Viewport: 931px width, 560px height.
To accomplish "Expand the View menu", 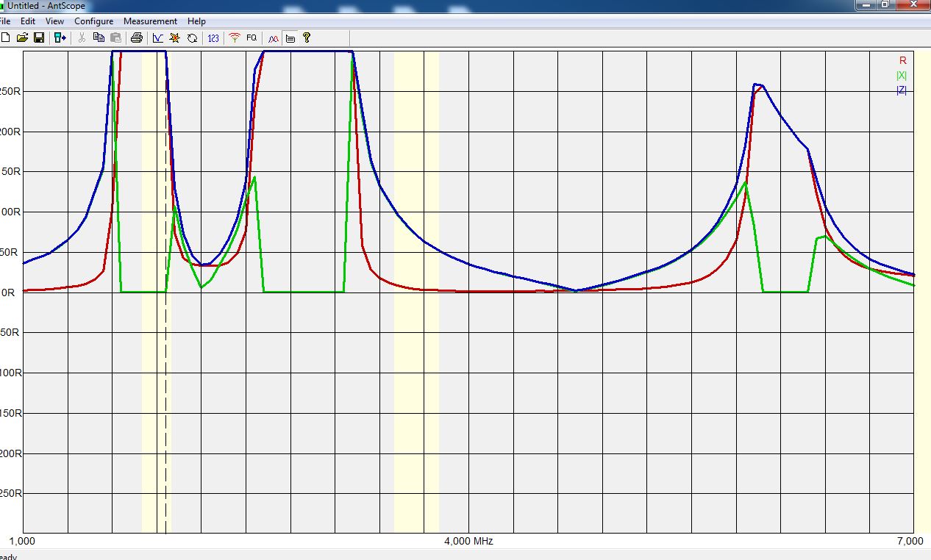I will coord(54,21).
